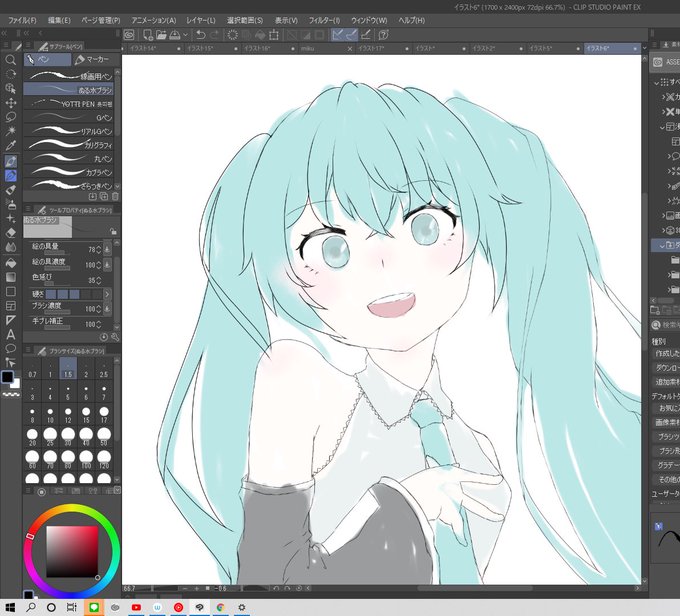
Task: Choose the 丸ペン sub tool
Action: (69, 159)
